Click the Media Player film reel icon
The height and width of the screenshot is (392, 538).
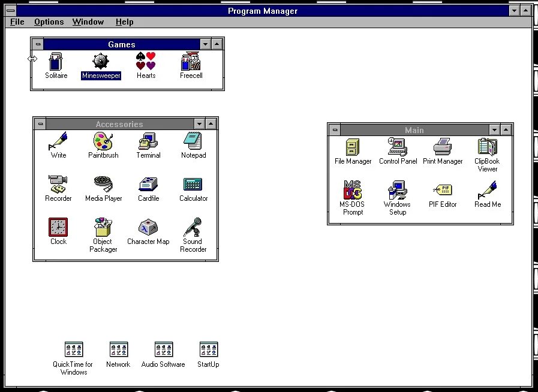click(x=103, y=184)
